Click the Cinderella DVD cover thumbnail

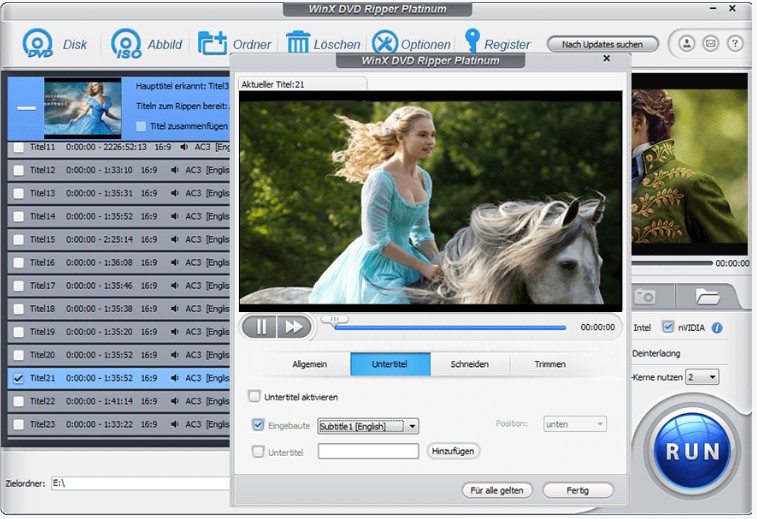[x=83, y=108]
